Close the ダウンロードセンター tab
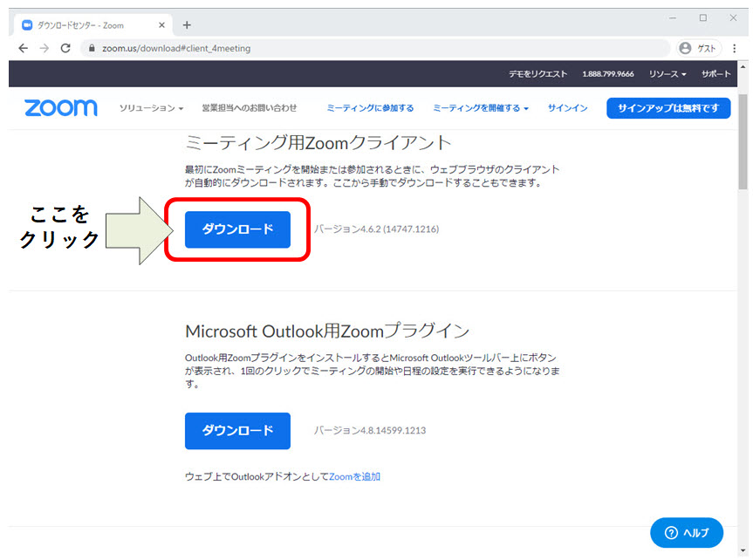The image size is (753, 560). coord(161,25)
